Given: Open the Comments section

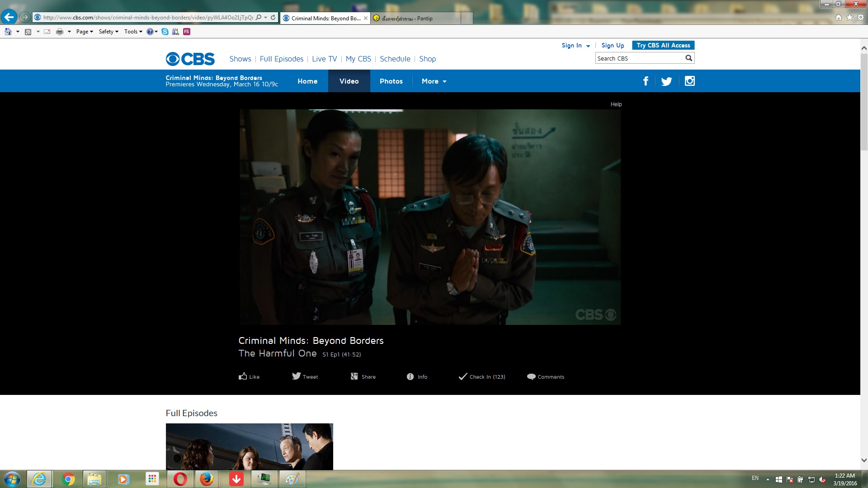Looking at the screenshot, I should 546,377.
